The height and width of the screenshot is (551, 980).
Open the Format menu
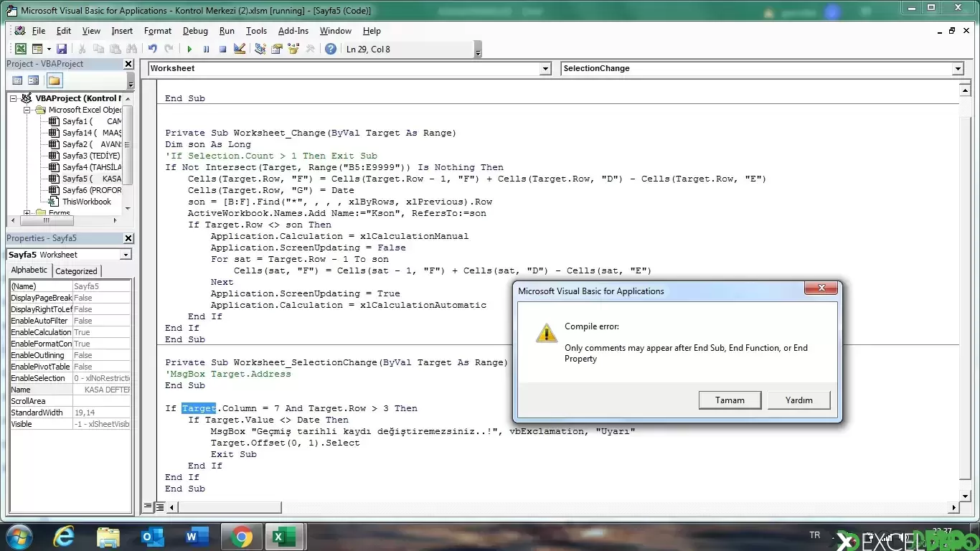(158, 31)
